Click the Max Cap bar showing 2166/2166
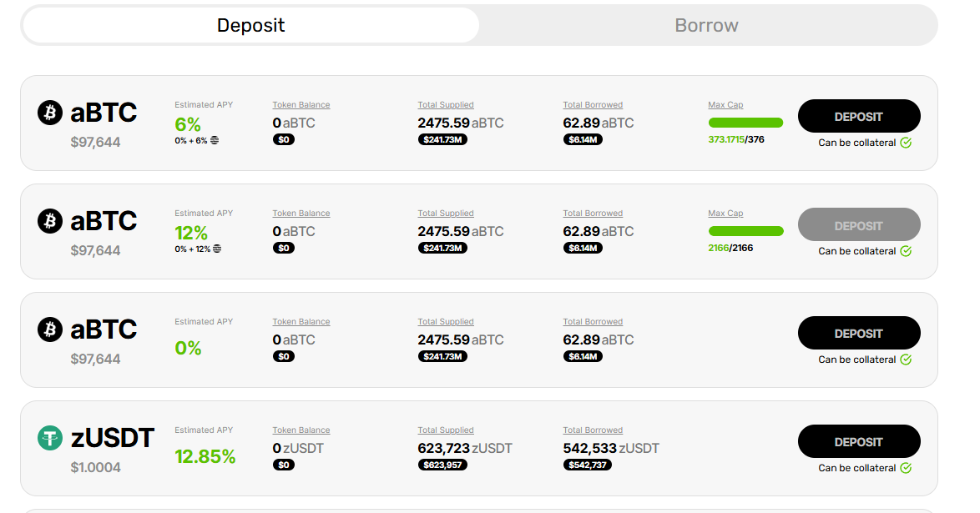The image size is (980, 513). [745, 231]
